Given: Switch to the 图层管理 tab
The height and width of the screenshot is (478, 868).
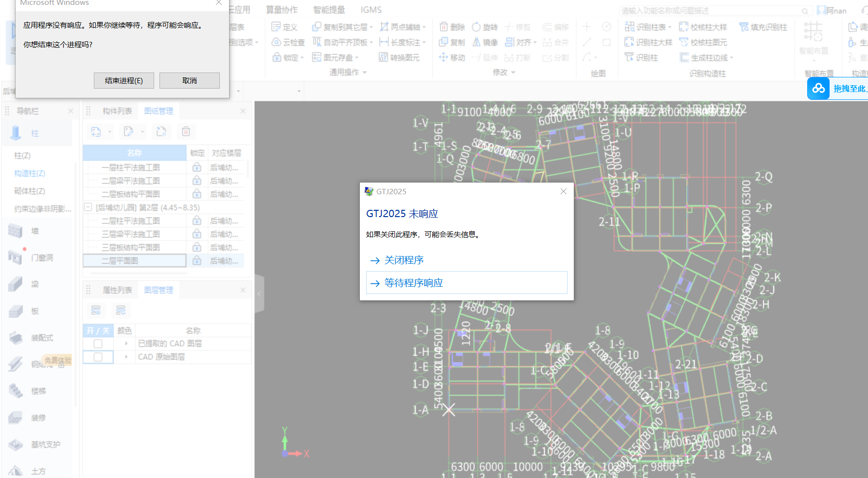Looking at the screenshot, I should point(159,290).
